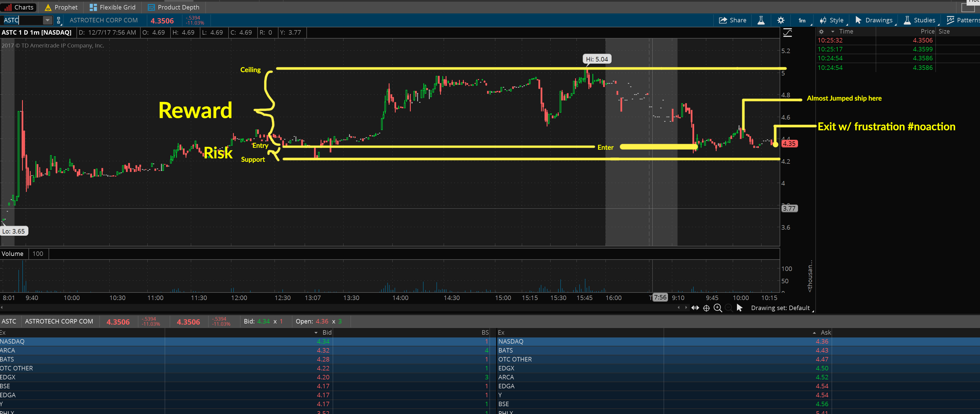
Task: Click the chart settings gear icon
Action: [781, 21]
